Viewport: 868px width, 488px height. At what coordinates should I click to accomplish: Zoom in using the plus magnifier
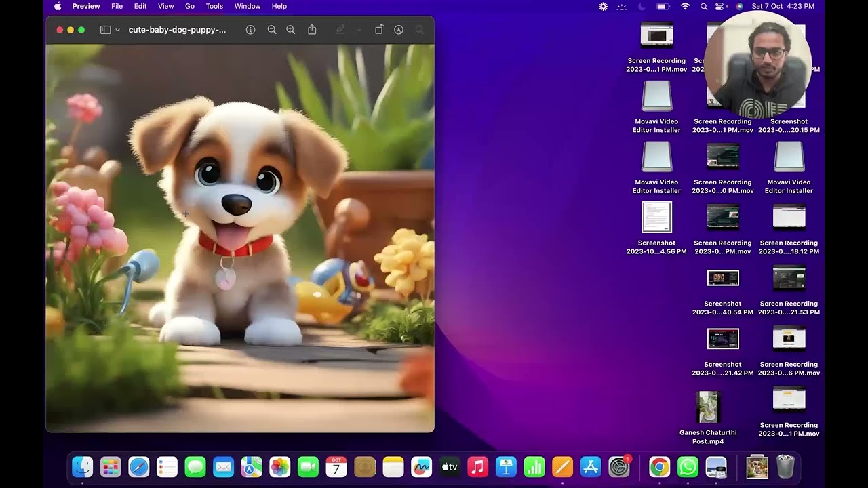tap(291, 30)
